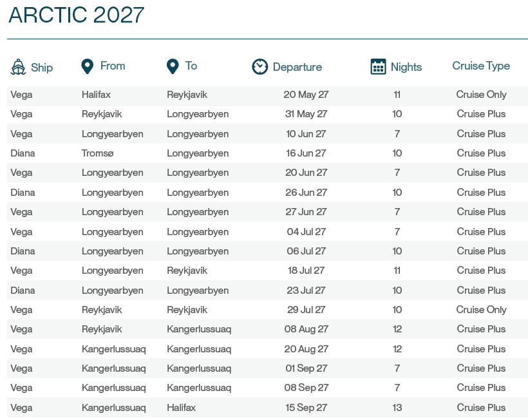
Task: Click the ARCTIC 2027 heading
Action: coord(76,15)
